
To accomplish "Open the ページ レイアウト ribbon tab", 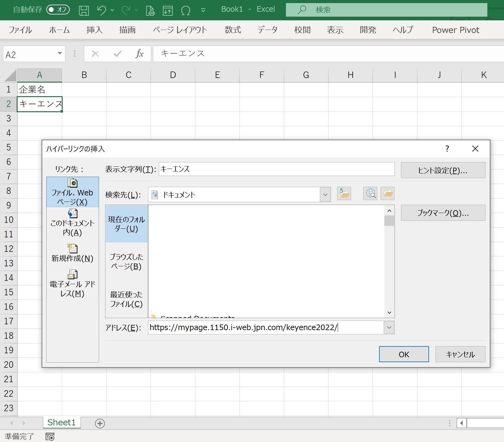I will [180, 30].
